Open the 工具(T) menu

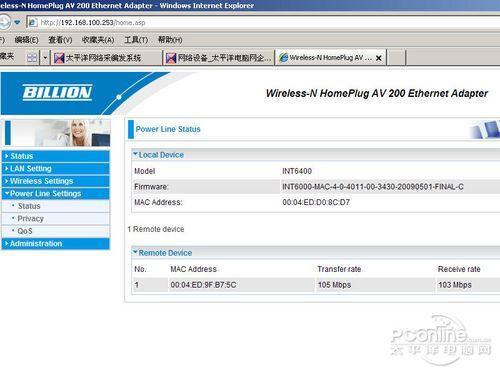pyautogui.click(x=136, y=40)
